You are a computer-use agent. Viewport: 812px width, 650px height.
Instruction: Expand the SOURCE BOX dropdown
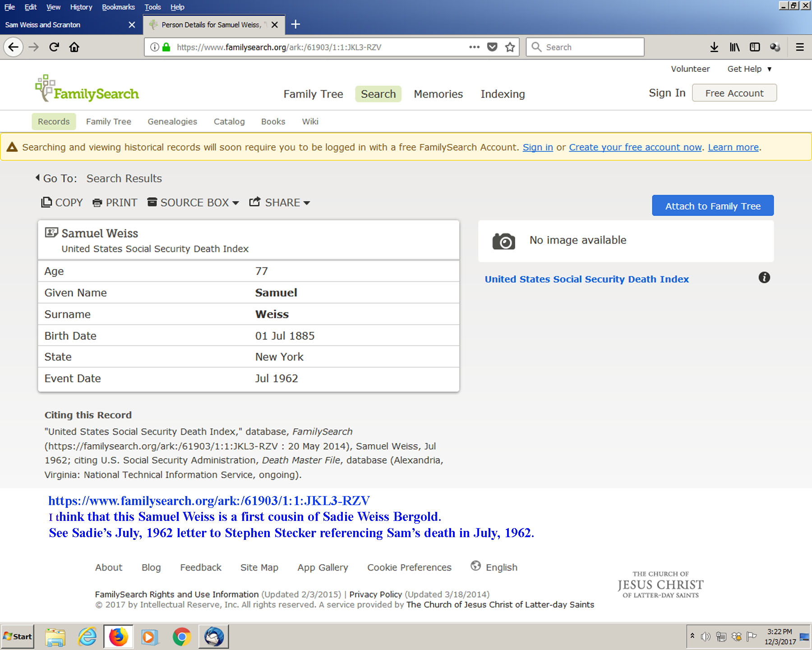[x=193, y=203]
